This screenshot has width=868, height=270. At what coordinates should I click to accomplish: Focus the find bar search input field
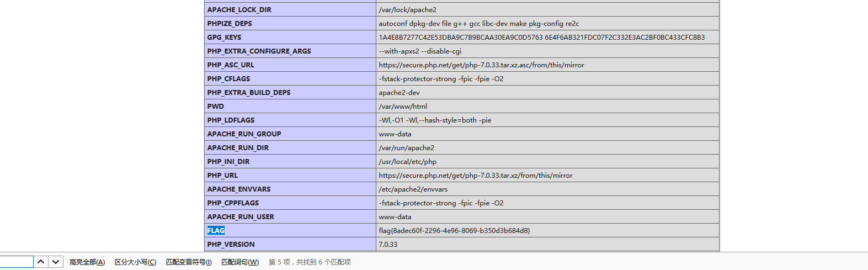(x=16, y=262)
